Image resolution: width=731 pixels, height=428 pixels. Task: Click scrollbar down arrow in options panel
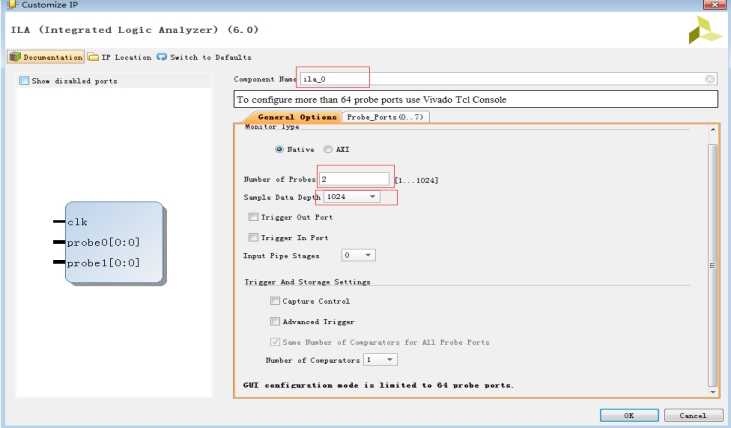pos(712,392)
